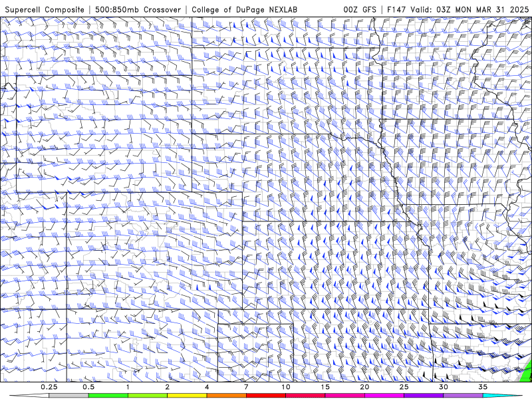Click the 500:850mb Crossover label
The height and width of the screenshot is (399, 532).
tap(138, 9)
